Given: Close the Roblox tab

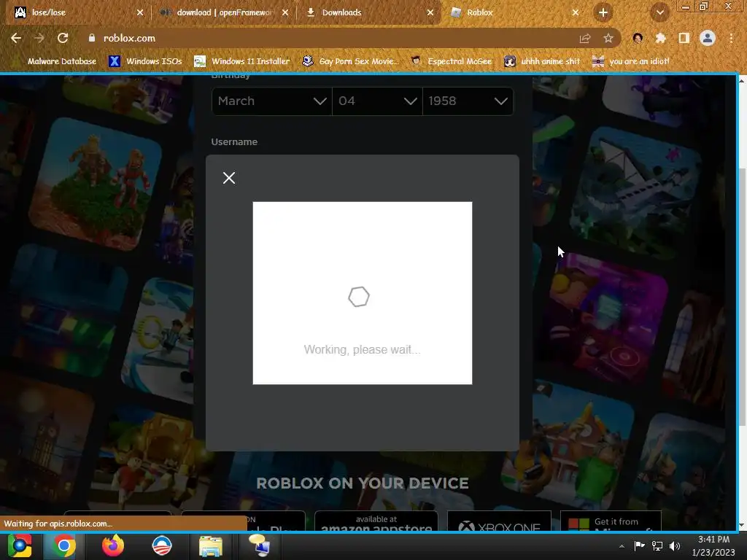Looking at the screenshot, I should tap(576, 12).
